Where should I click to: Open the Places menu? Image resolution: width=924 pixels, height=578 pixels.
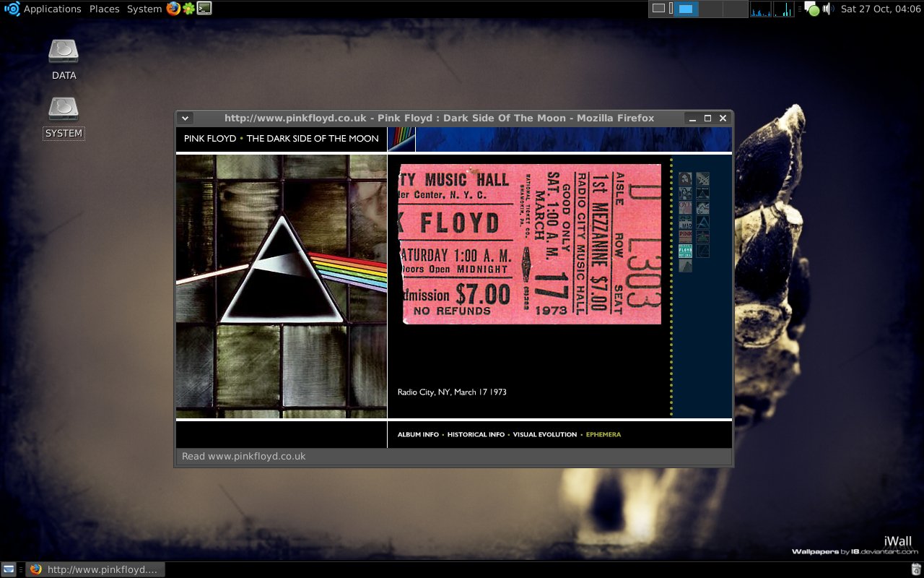pyautogui.click(x=105, y=9)
